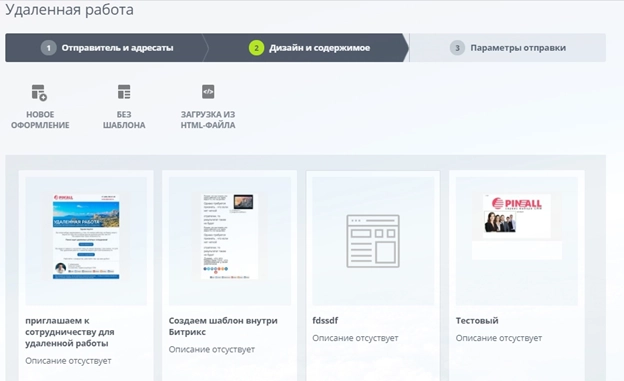Image resolution: width=624 pixels, height=381 pixels.
Task: Select the Без шаблона icon
Action: point(124,92)
